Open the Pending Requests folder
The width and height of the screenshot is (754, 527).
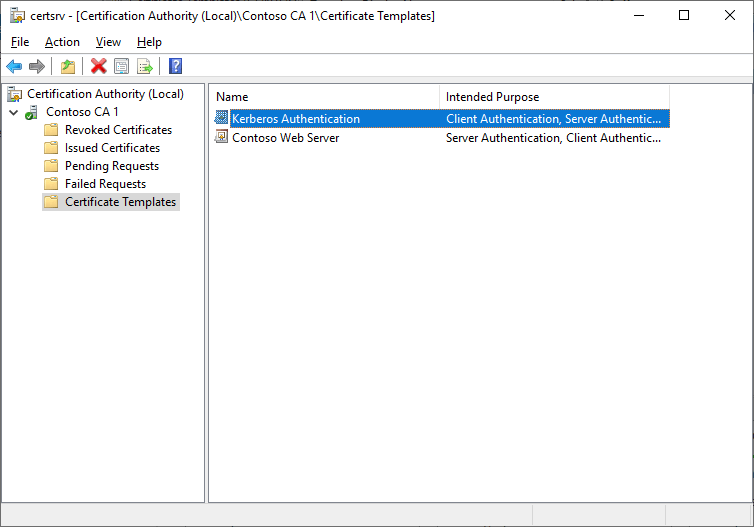pos(112,166)
